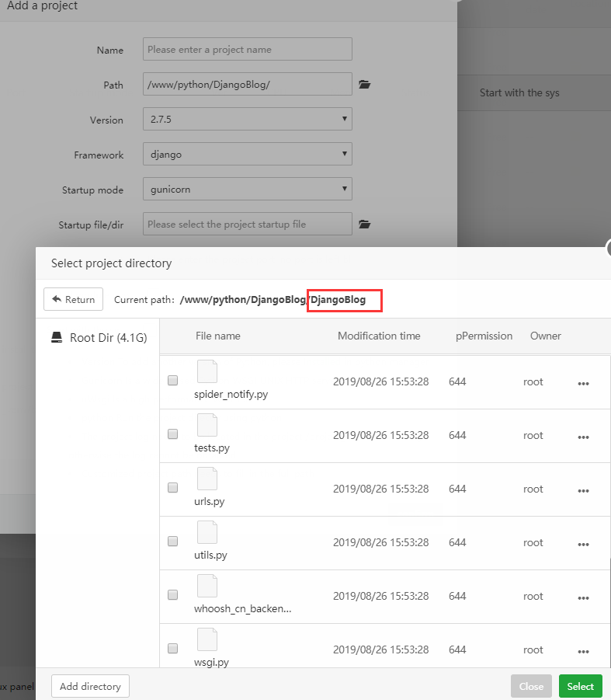Click the file icon for tests.py
611x700 pixels.
[x=207, y=425]
